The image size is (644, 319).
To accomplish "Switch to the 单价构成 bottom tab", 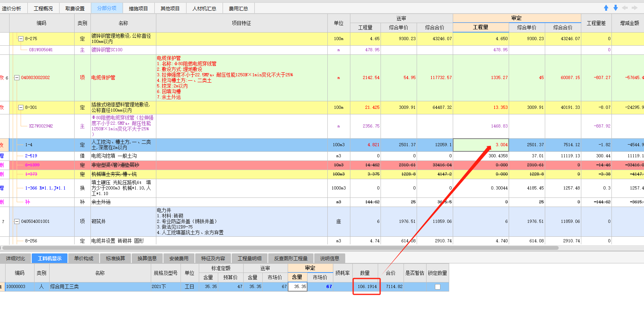I will [x=84, y=258].
